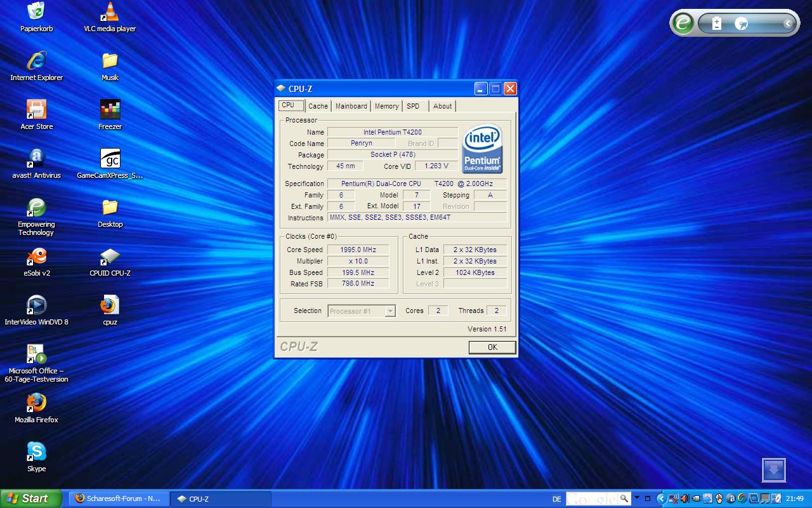812x508 pixels.
Task: Open the avast! Antivirus desktop icon
Action: coord(36,159)
